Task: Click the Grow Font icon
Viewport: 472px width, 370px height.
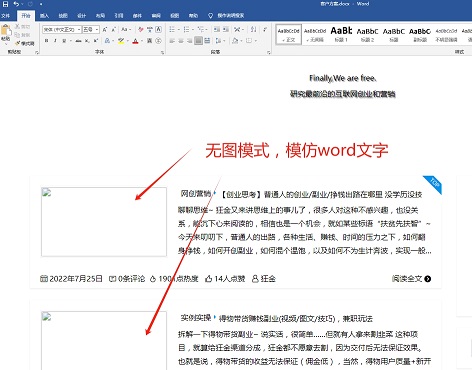Action: pyautogui.click(x=105, y=29)
